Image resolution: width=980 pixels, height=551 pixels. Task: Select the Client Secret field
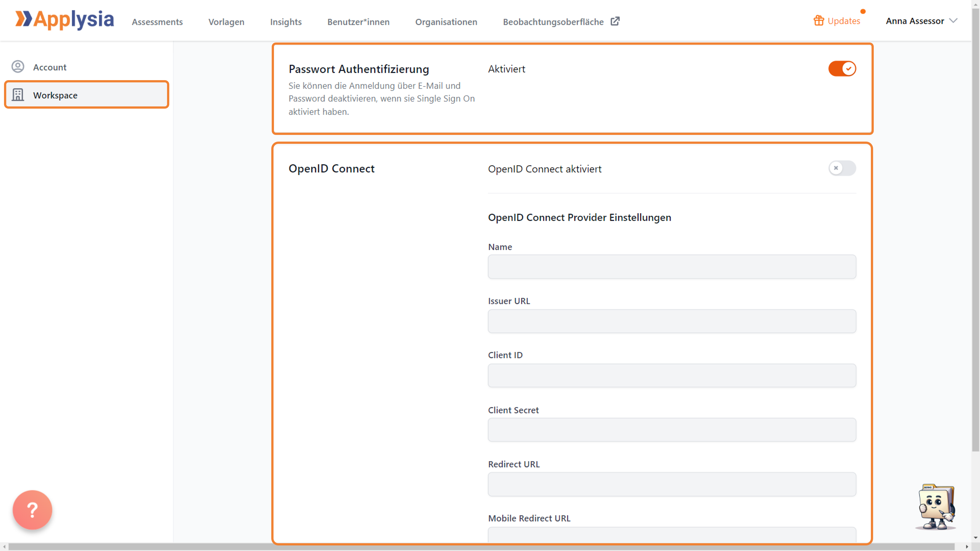(672, 430)
